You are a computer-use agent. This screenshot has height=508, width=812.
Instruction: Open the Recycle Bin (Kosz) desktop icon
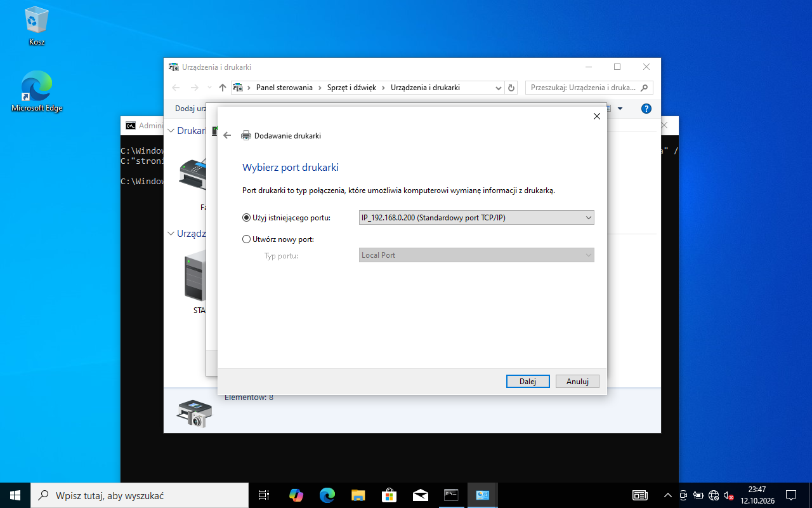click(37, 26)
